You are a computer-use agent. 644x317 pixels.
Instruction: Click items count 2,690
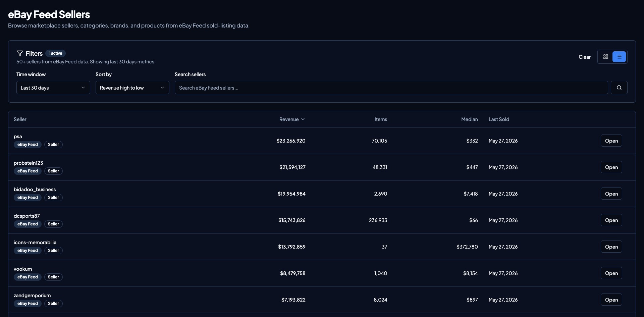380,194
